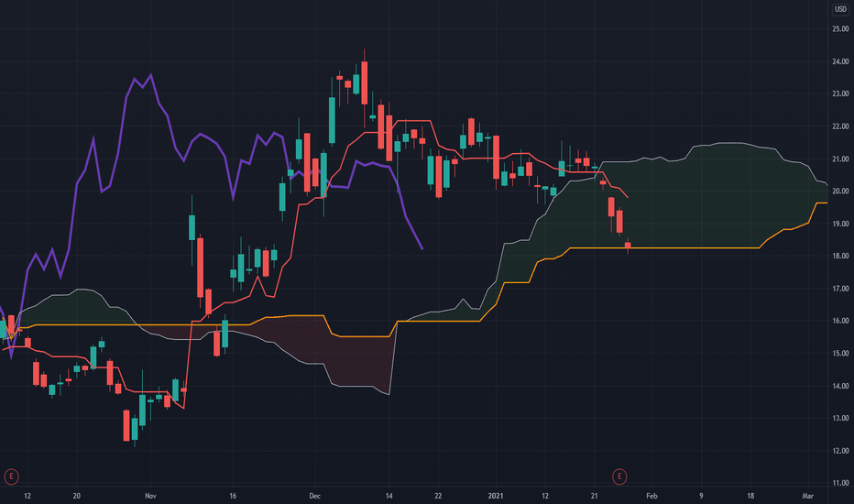This screenshot has width=854, height=504.
Task: Click the 19.00 price axis label
Action: [x=840, y=224]
